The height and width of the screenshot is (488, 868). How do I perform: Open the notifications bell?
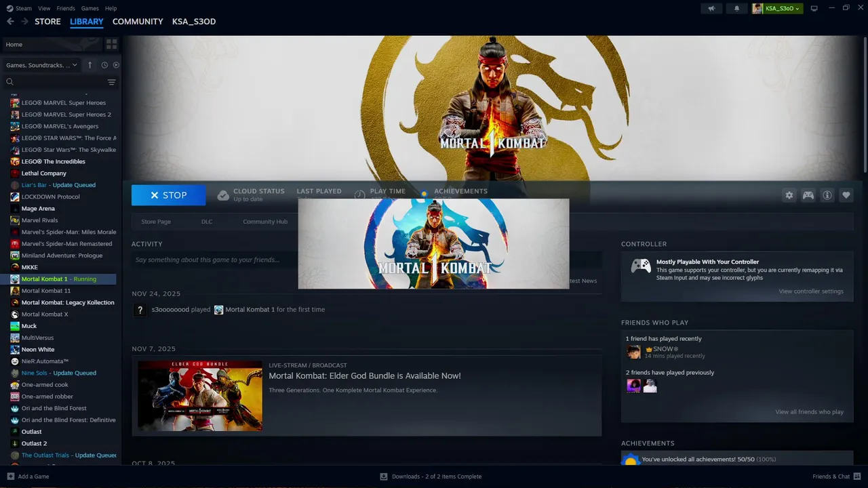pyautogui.click(x=737, y=8)
